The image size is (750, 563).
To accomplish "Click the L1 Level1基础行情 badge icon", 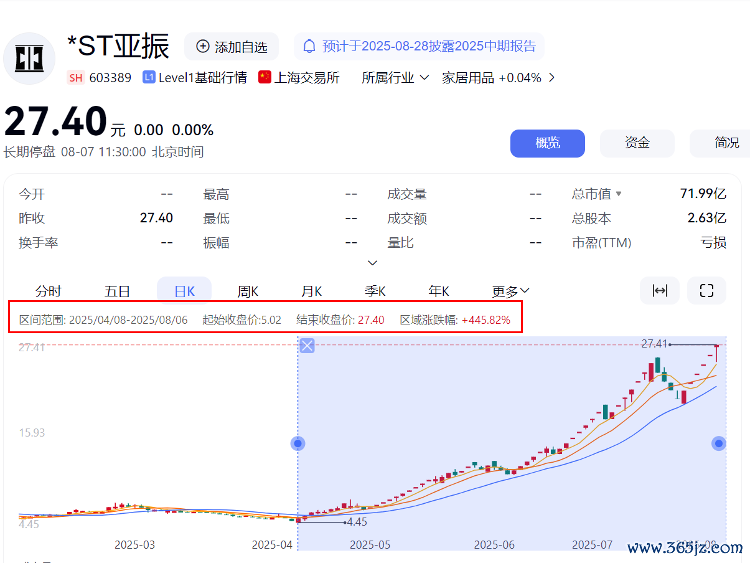I will click(149, 77).
